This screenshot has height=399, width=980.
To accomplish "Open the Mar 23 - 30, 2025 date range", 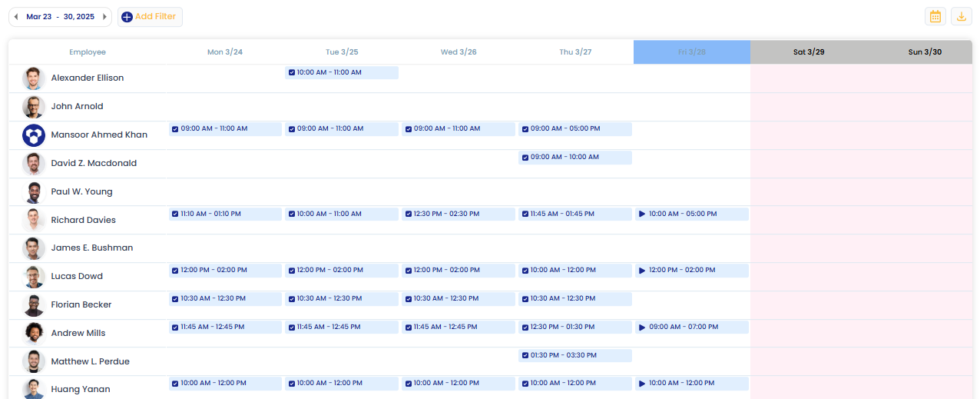I will click(60, 17).
